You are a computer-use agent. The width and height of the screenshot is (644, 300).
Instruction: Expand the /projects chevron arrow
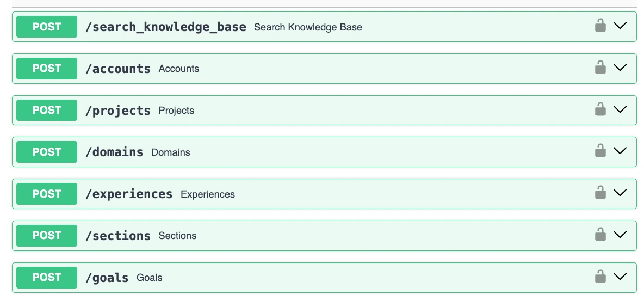[x=620, y=109]
